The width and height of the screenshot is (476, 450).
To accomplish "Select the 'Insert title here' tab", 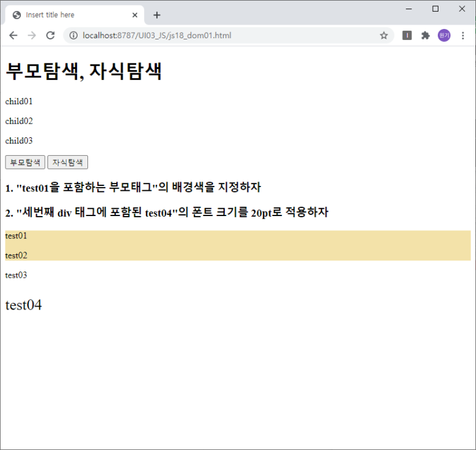I will 75,15.
